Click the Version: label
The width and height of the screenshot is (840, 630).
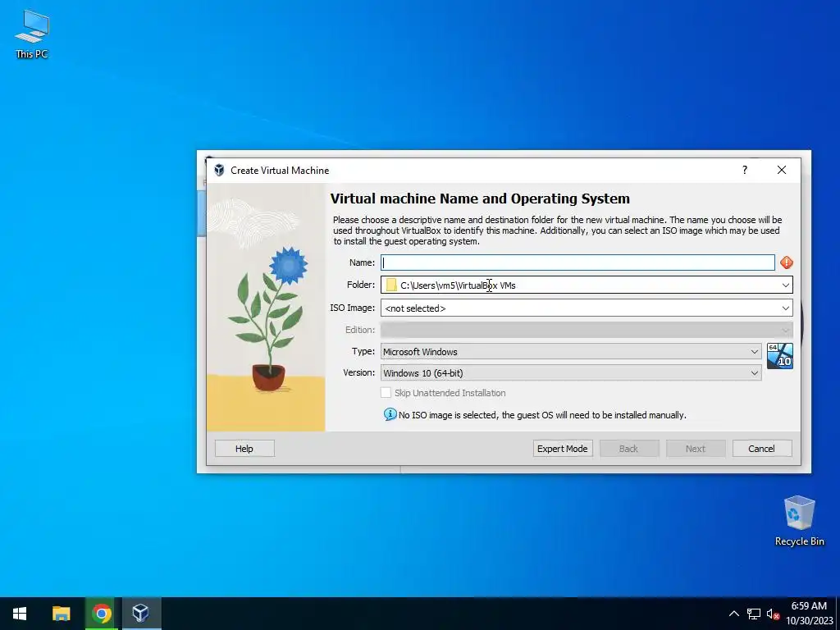[x=359, y=372]
